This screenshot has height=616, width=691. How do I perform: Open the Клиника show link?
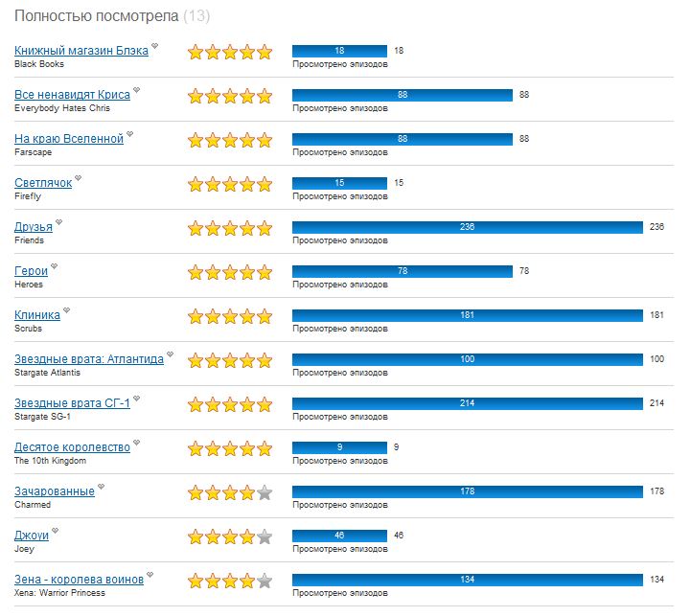[37, 315]
